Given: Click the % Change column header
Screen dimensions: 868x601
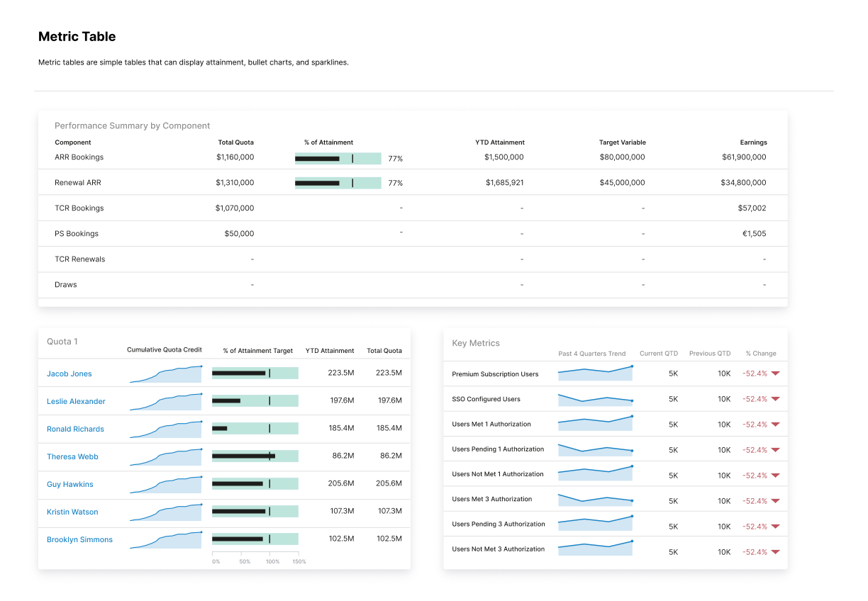Looking at the screenshot, I should pyautogui.click(x=761, y=354).
